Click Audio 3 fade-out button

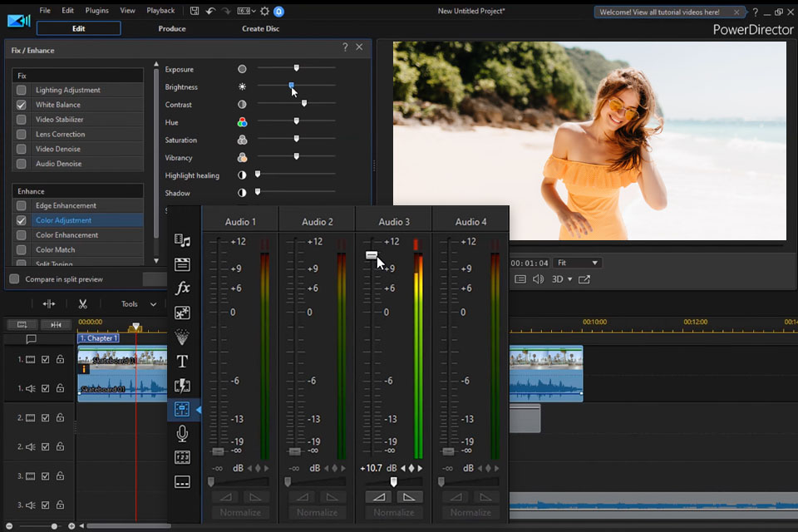409,497
